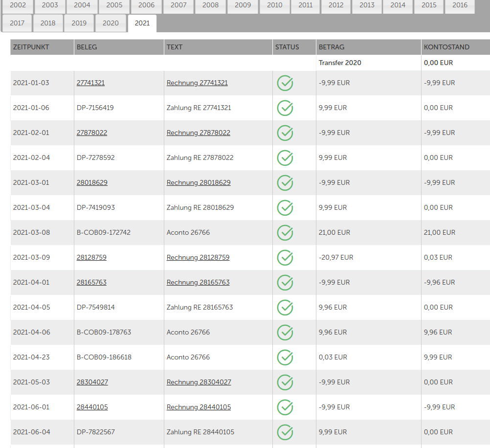Click status icon for 2021-03-08 Aconto row
The width and height of the screenshot is (490, 448).
pyautogui.click(x=285, y=233)
